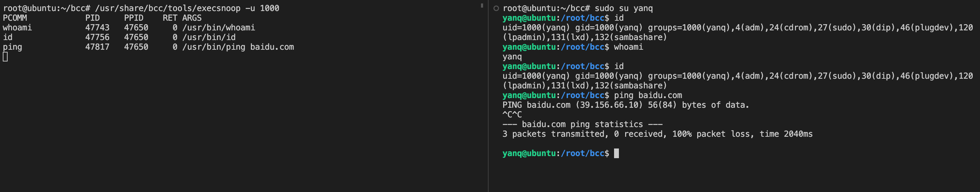Click the execsnoop -u 1000 command line
Viewport: 980px width, 192px height.
tap(186, 8)
